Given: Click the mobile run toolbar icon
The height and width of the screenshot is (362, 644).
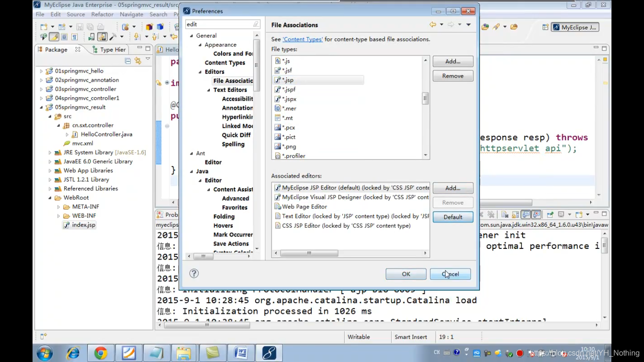Looking at the screenshot, I should click(91, 37).
